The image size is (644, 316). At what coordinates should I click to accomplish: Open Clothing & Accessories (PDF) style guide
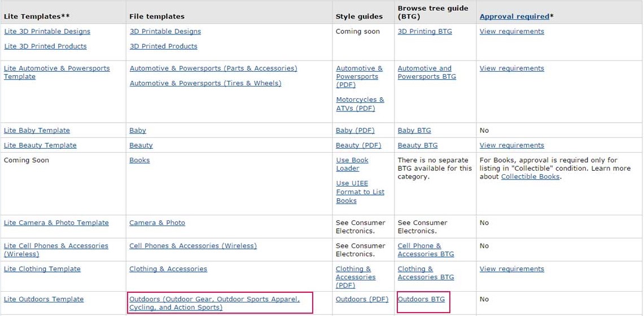(x=355, y=277)
